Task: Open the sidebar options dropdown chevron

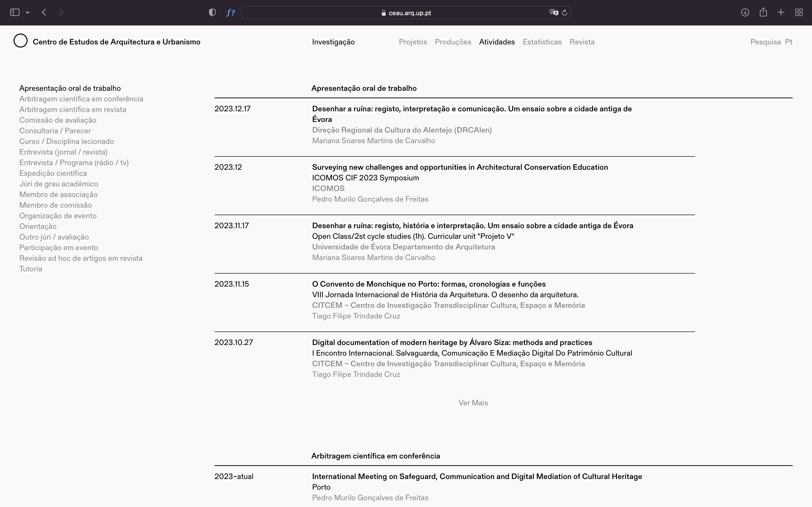Action: click(28, 12)
